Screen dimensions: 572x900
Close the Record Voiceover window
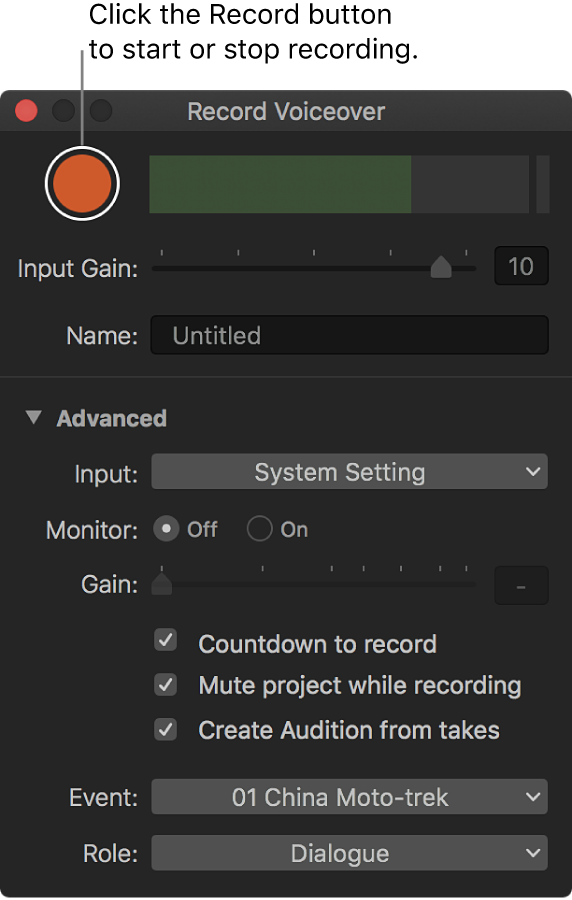(x=26, y=111)
